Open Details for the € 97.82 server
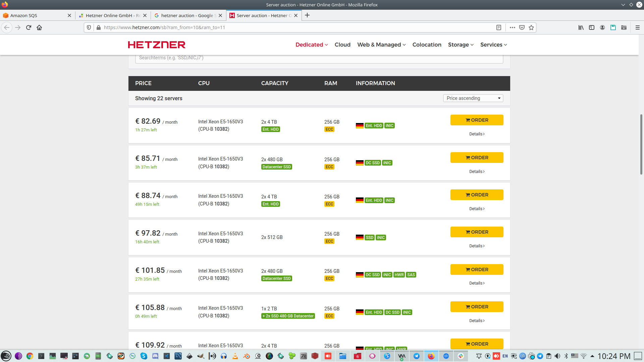The image size is (644, 362). pos(477,246)
